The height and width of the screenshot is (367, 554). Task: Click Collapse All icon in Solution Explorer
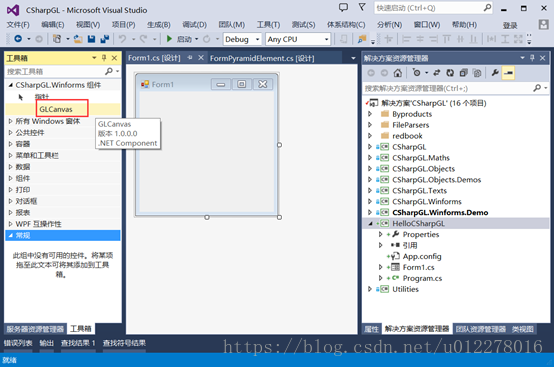pos(463,73)
